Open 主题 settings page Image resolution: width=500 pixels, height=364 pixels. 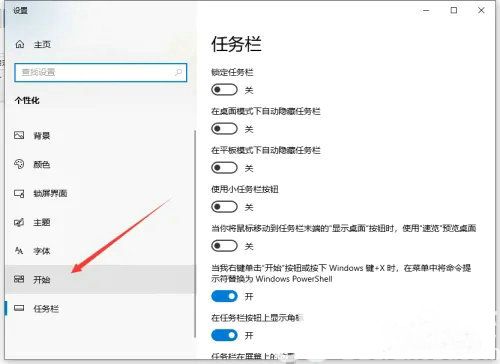pyautogui.click(x=100, y=222)
